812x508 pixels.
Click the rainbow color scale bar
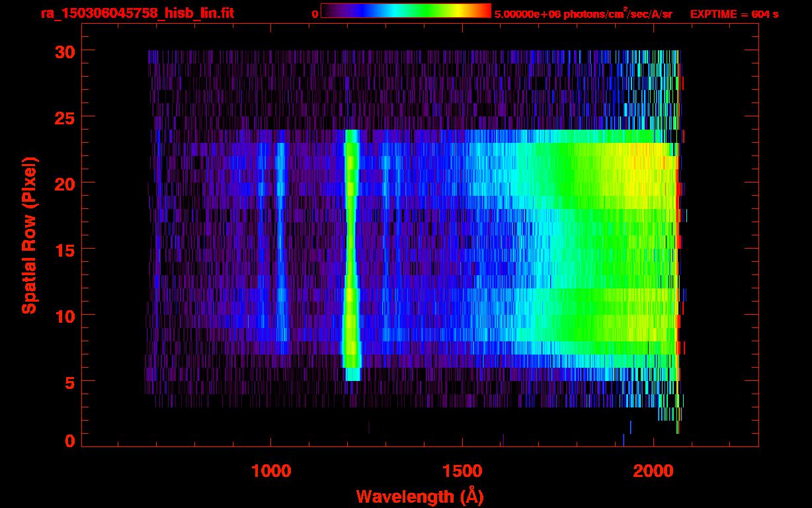[x=406, y=11]
